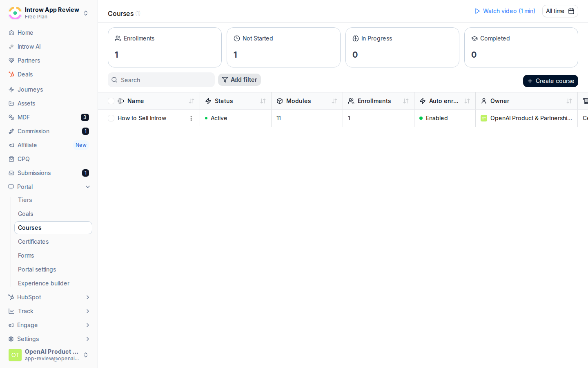Click the Add filter button
This screenshot has height=368, width=588.
239,80
